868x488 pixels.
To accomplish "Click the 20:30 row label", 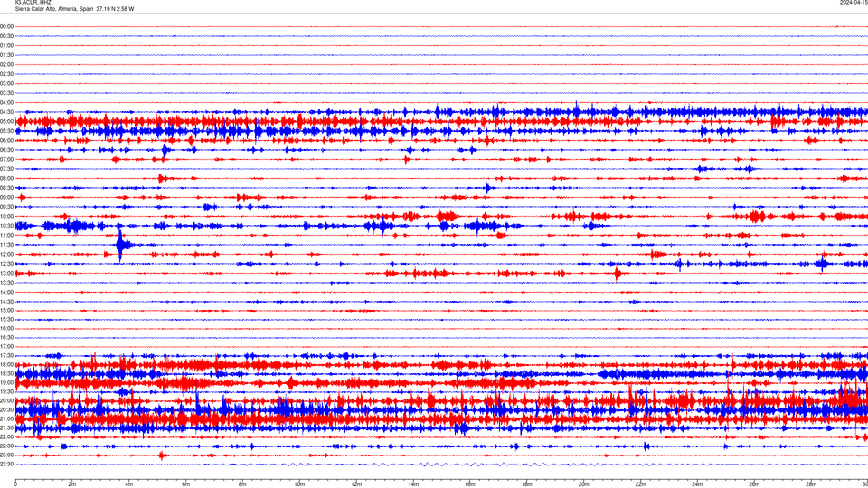I will 6,409.
